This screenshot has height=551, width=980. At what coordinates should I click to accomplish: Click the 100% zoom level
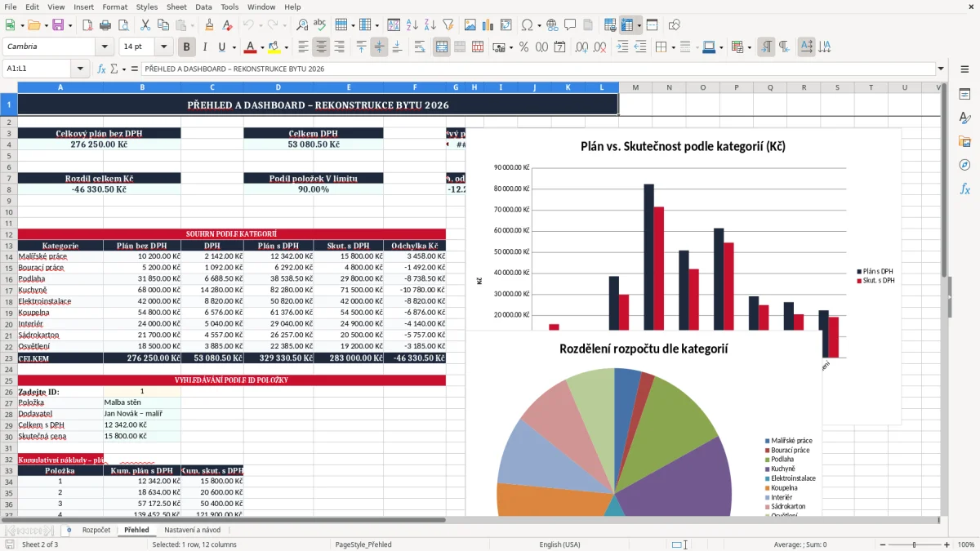pyautogui.click(x=966, y=544)
